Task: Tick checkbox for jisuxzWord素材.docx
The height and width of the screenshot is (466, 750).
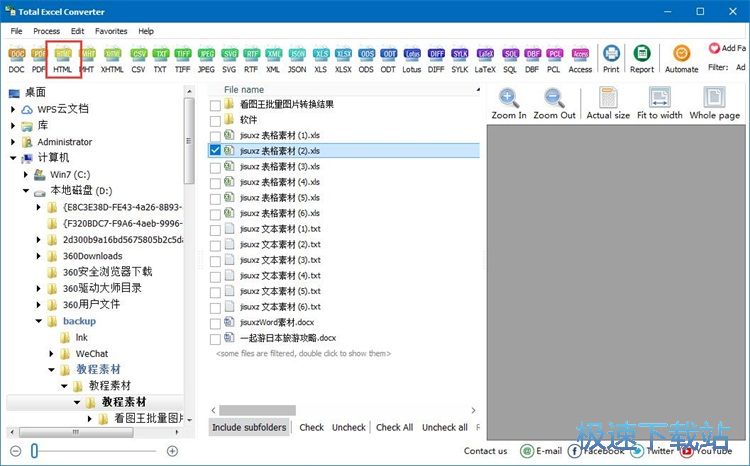Action: pyautogui.click(x=215, y=323)
